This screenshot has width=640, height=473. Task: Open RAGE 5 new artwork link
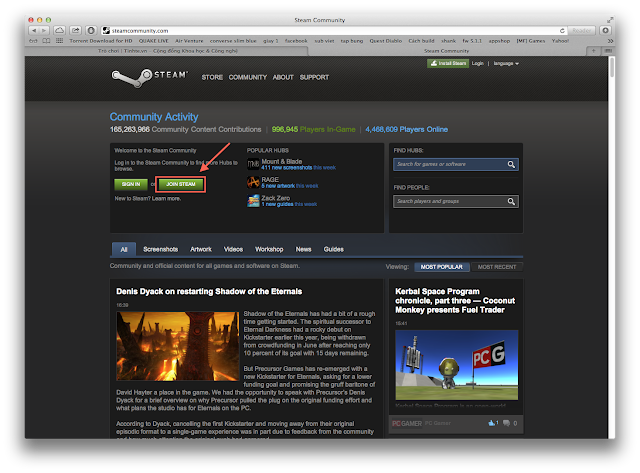(x=278, y=186)
